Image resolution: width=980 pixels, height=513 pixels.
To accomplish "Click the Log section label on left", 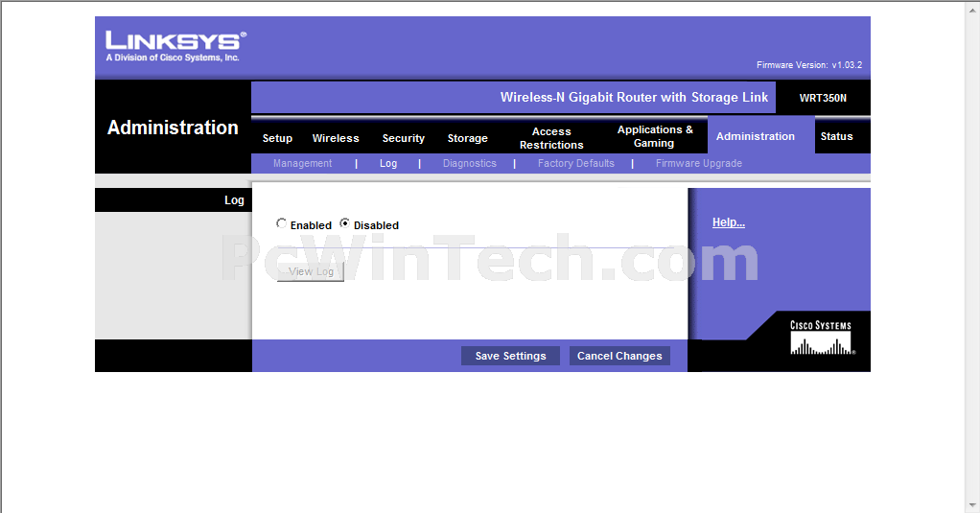I will point(234,200).
